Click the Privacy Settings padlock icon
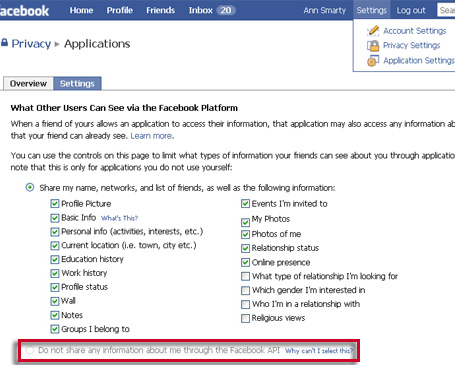Image resolution: width=455 pixels, height=365 pixels. pyautogui.click(x=373, y=46)
